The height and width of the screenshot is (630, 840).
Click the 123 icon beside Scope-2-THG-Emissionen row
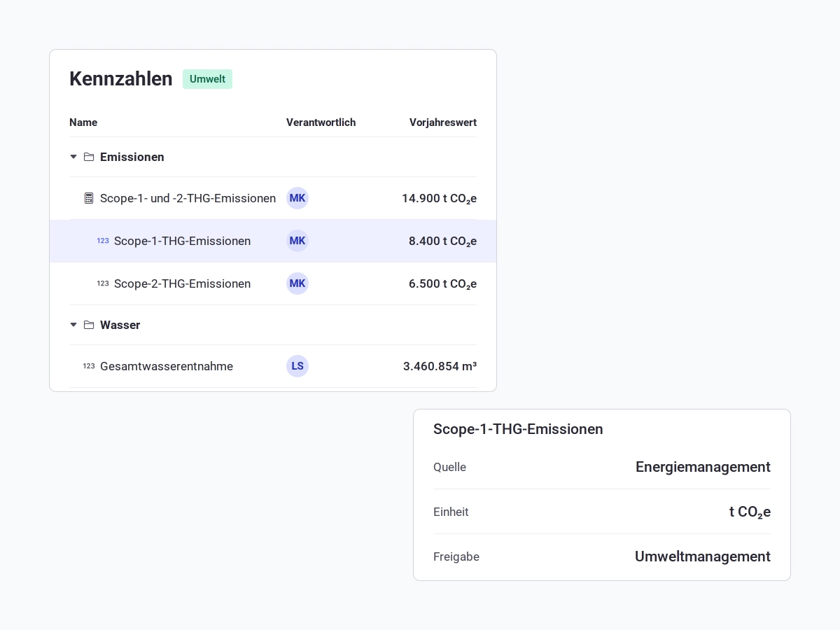103,283
